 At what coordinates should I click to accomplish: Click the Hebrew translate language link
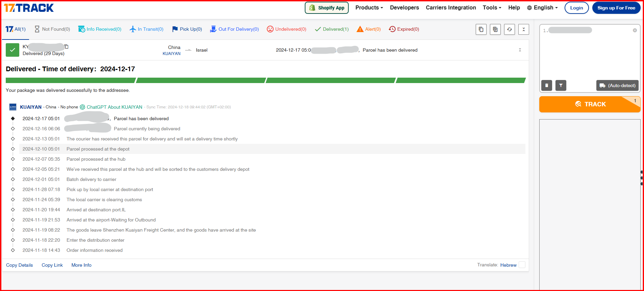(x=509, y=265)
